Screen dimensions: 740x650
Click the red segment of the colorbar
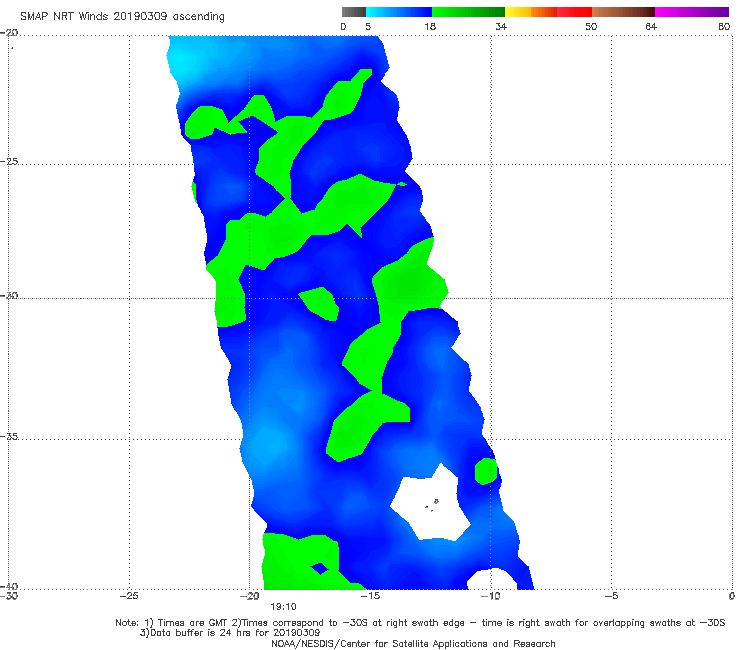click(x=574, y=12)
